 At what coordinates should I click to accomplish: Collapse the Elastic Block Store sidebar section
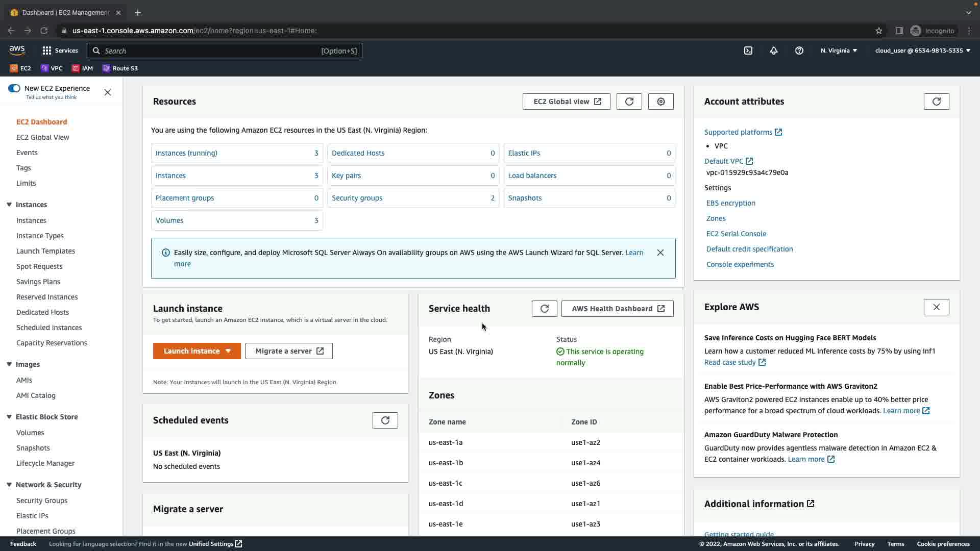9,417
